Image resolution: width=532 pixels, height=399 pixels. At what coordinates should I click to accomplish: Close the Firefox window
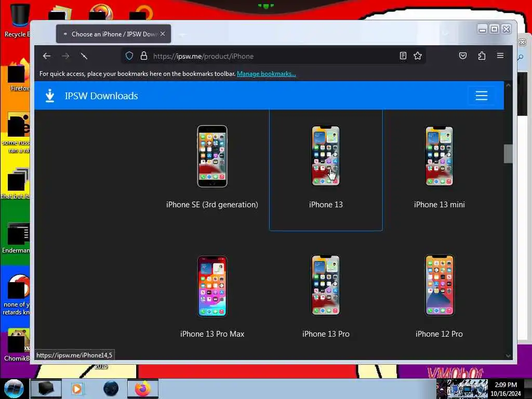506,29
